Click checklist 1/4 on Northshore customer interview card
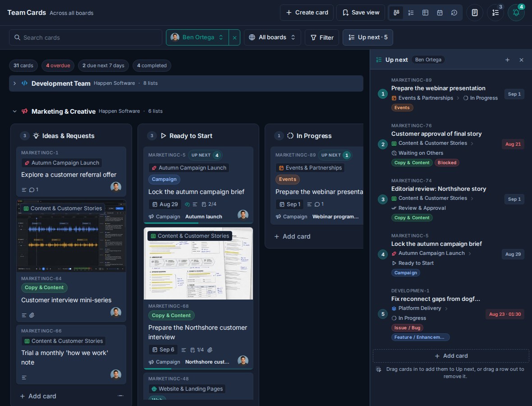The width and height of the screenshot is (532, 406). [197, 350]
